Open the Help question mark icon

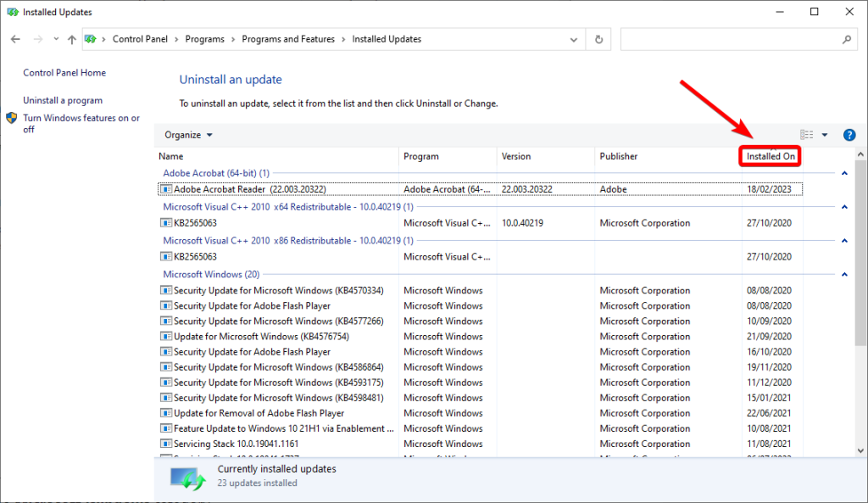(849, 135)
